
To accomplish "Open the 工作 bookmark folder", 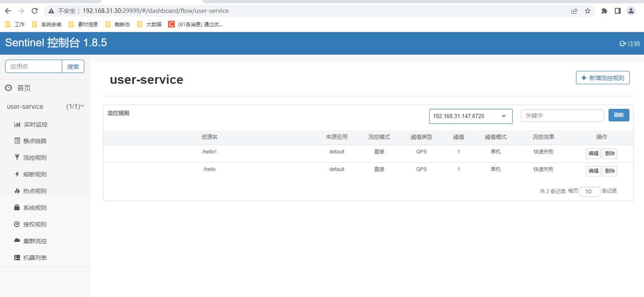I will 15,24.
